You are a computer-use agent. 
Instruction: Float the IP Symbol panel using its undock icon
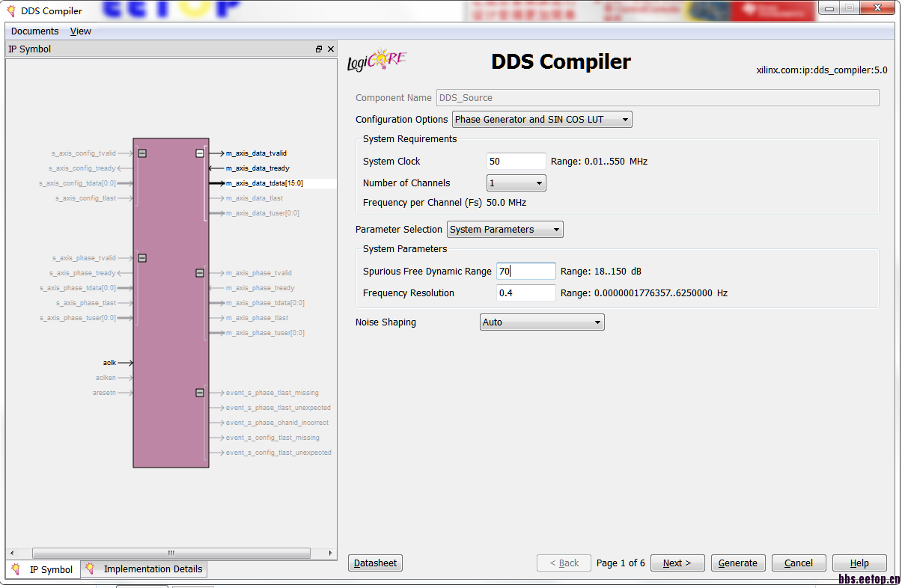[x=319, y=49]
